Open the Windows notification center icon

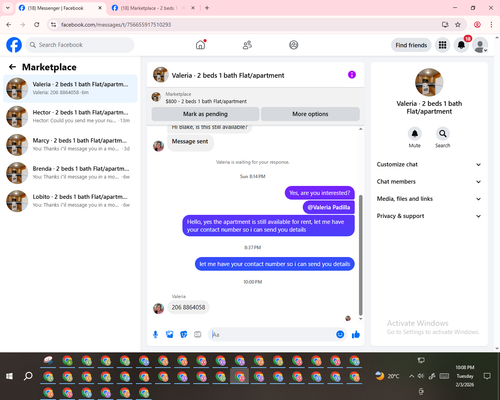[487, 376]
